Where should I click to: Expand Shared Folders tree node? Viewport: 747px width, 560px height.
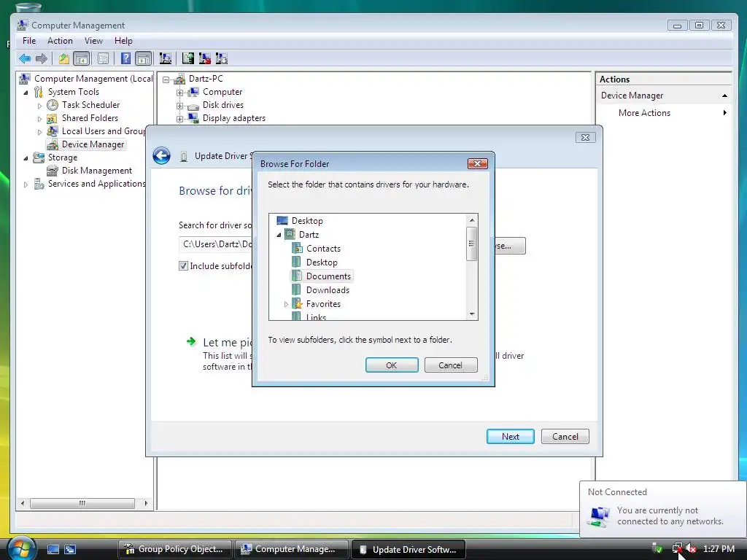tap(39, 119)
